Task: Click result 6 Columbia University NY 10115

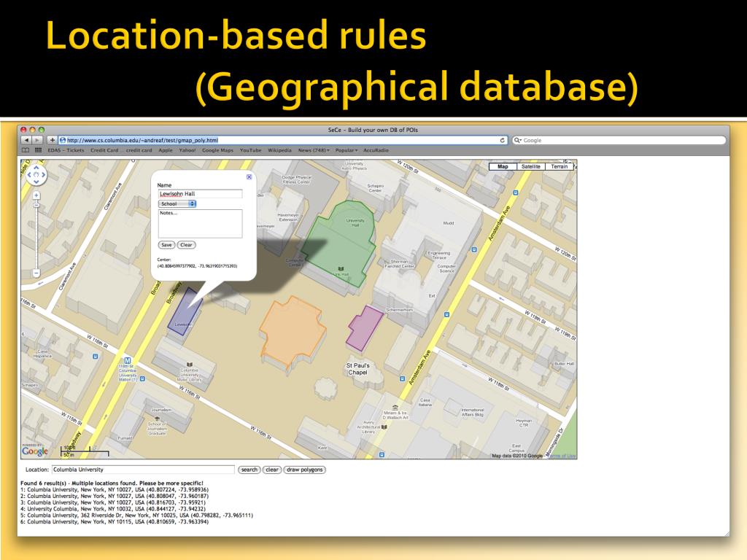Action: [x=115, y=522]
